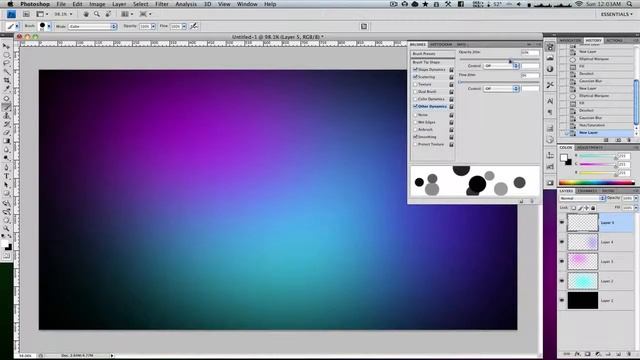Screen dimensions: 640x360
Task: Switch to the Channels tab
Action: tap(587, 191)
